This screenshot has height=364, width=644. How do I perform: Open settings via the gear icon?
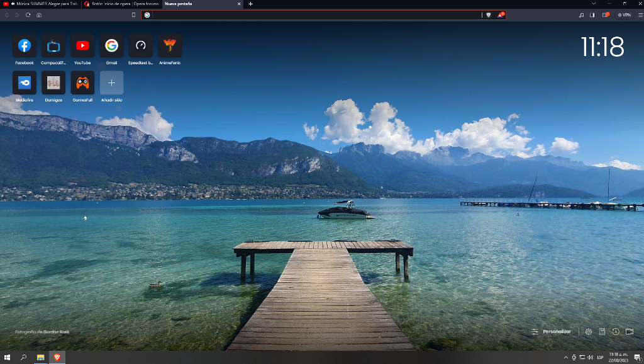pos(589,331)
